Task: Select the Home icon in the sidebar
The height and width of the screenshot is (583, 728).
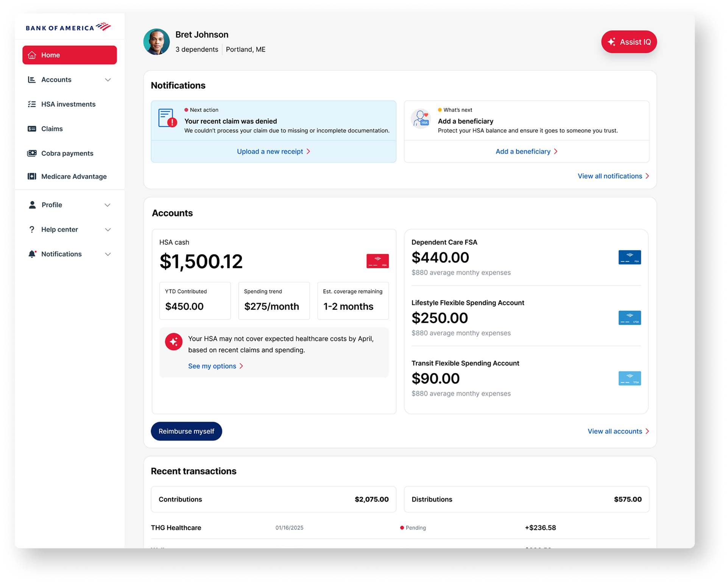Action: 32,55
